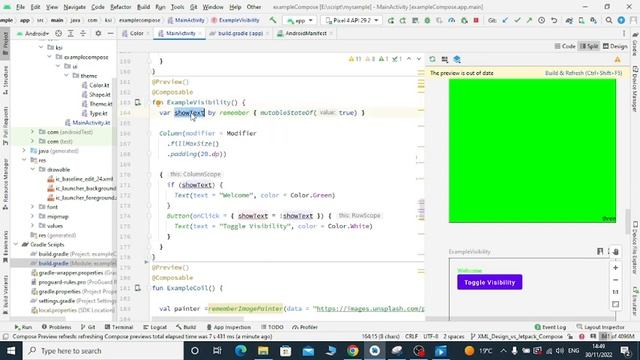Image resolution: width=640 pixels, height=360 pixels.
Task: Open the Git history clock icon
Action: [542, 20]
